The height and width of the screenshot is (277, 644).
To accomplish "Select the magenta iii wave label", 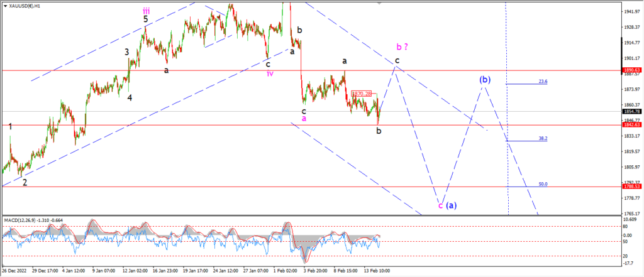I will pos(147,11).
